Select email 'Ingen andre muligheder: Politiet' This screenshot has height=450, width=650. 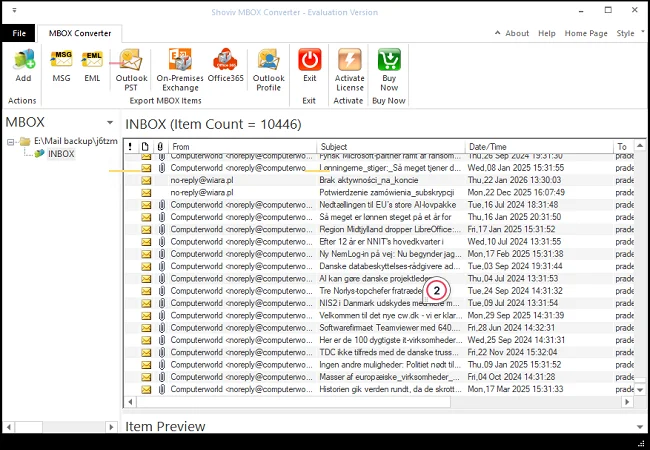tap(380, 365)
